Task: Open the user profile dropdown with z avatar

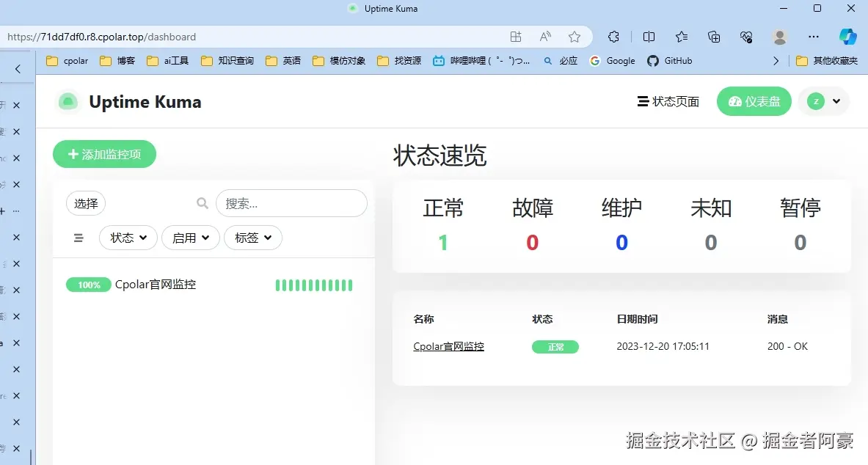Action: pyautogui.click(x=824, y=101)
